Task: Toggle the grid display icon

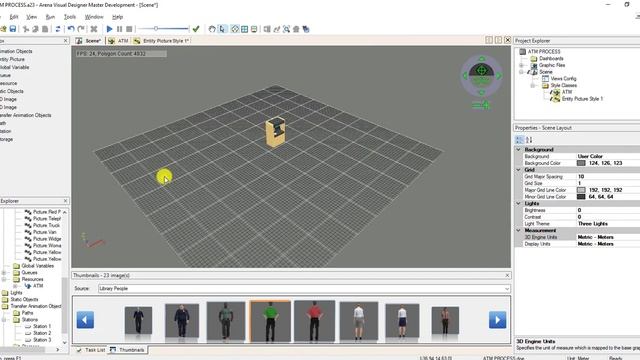Action: [244, 29]
